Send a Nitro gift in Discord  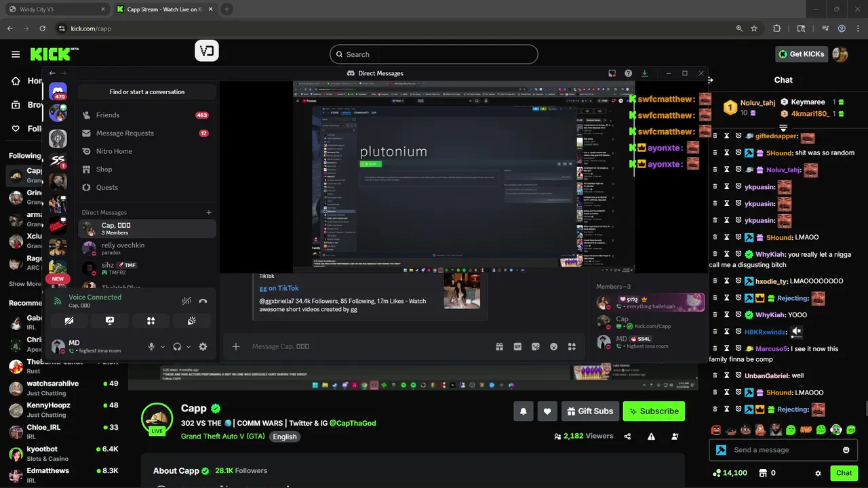(500, 346)
